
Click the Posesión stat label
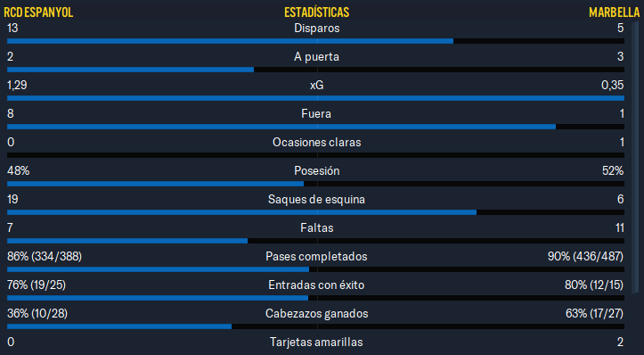click(x=317, y=170)
